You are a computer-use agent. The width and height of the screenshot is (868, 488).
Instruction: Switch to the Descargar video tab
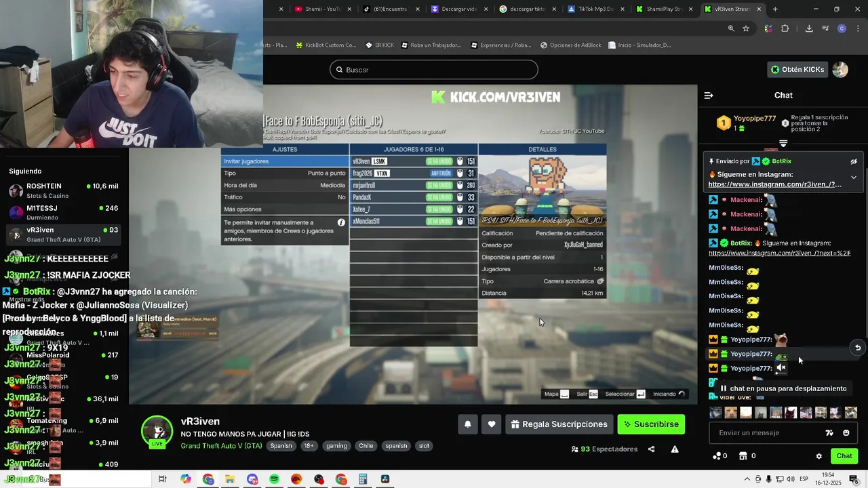(x=459, y=9)
